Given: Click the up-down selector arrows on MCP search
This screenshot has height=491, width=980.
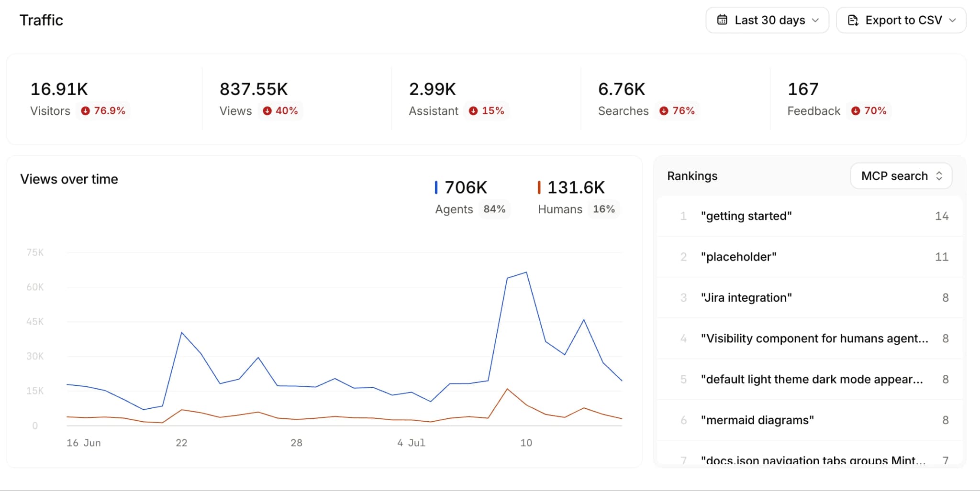Looking at the screenshot, I should tap(939, 176).
